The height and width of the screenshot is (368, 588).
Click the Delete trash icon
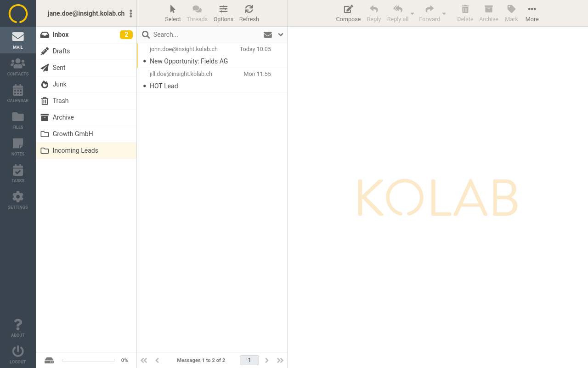coord(465,13)
